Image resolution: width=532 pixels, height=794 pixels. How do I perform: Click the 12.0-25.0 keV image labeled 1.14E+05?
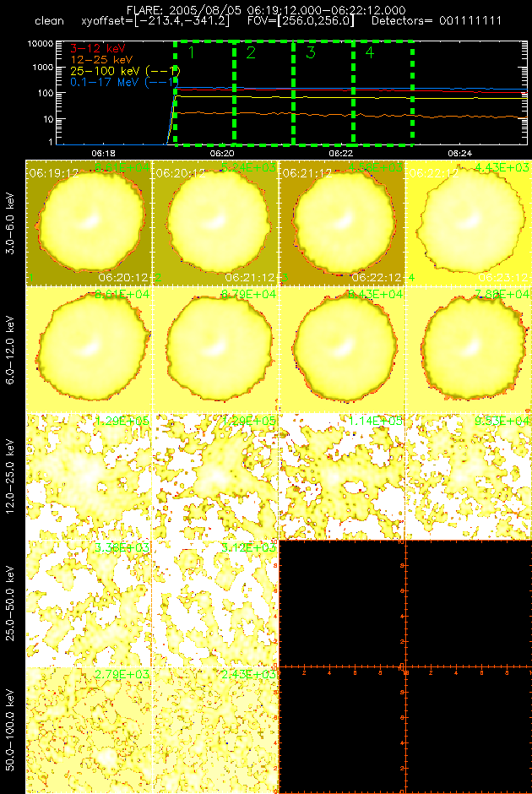pyautogui.click(x=342, y=476)
